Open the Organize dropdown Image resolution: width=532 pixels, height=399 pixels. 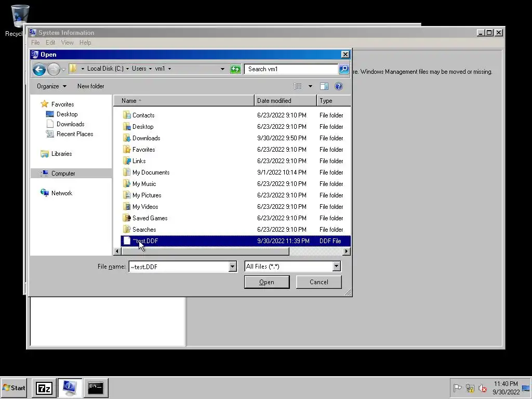click(x=51, y=86)
